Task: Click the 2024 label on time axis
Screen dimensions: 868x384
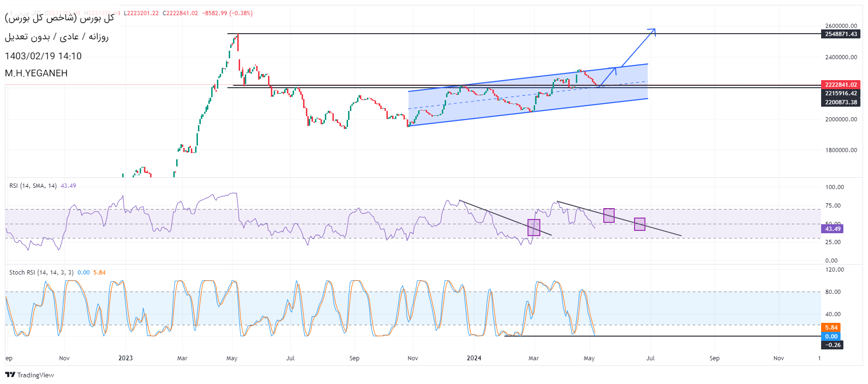Action: (474, 358)
